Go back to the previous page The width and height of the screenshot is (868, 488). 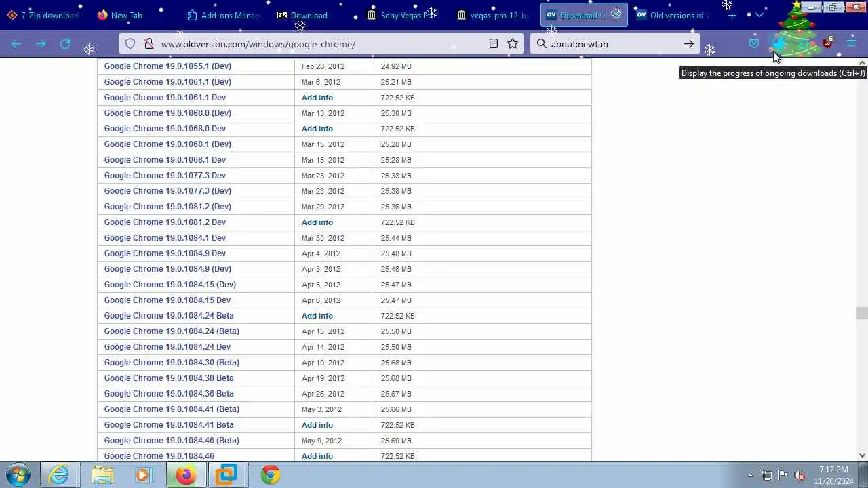(16, 44)
